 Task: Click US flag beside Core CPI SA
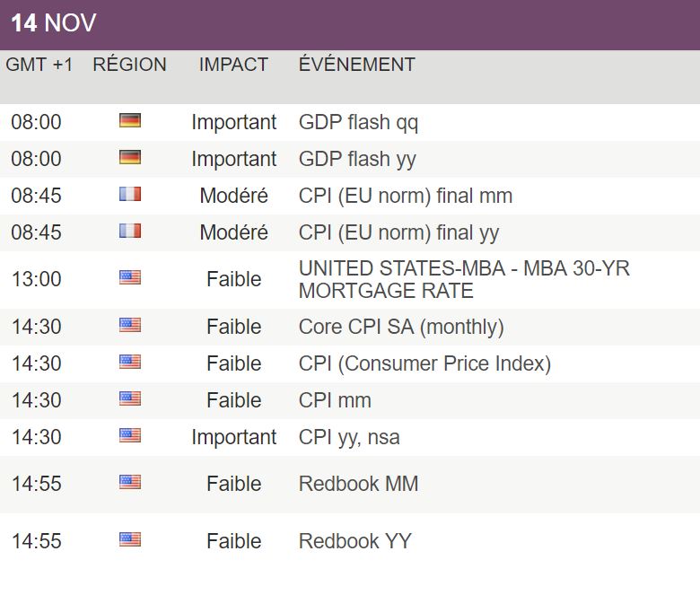130,326
